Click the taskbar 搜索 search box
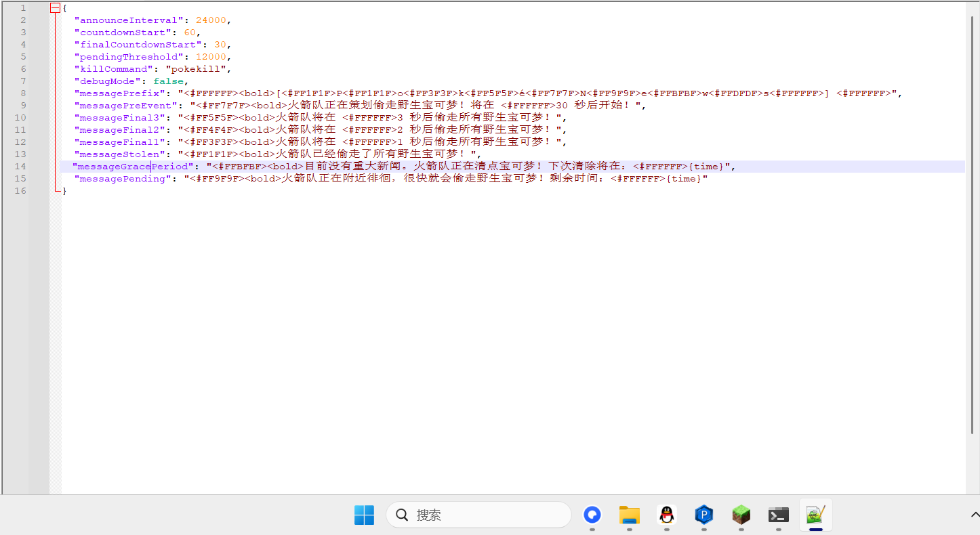 478,515
